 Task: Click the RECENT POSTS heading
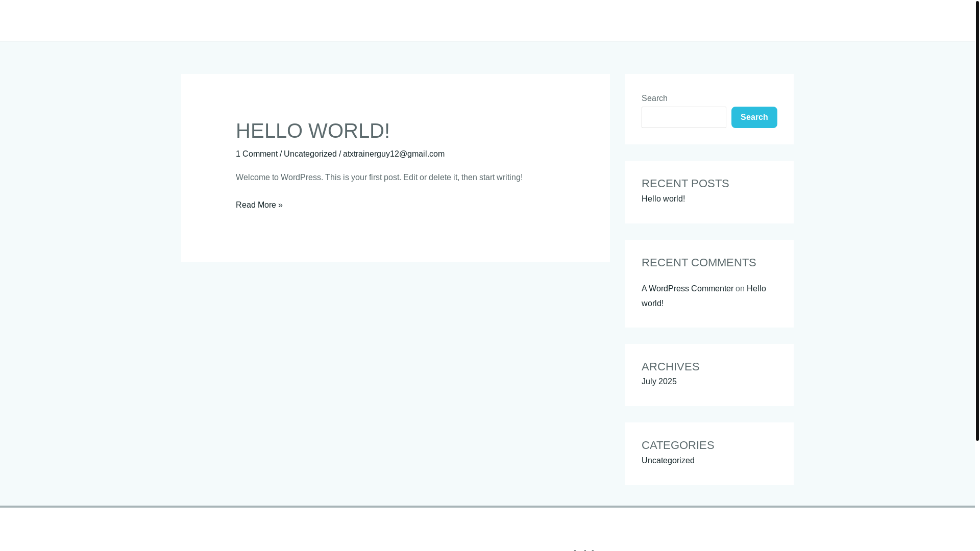coord(685,183)
